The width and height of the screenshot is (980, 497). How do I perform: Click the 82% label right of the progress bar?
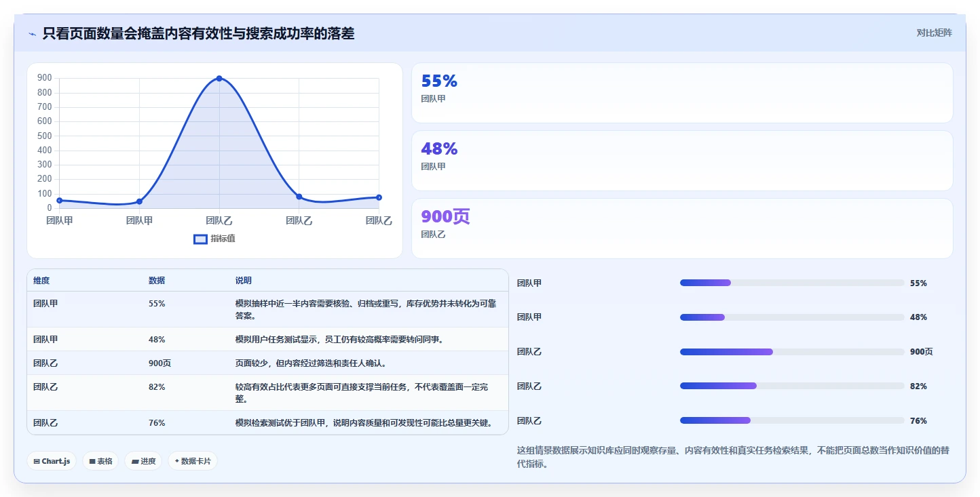click(918, 386)
